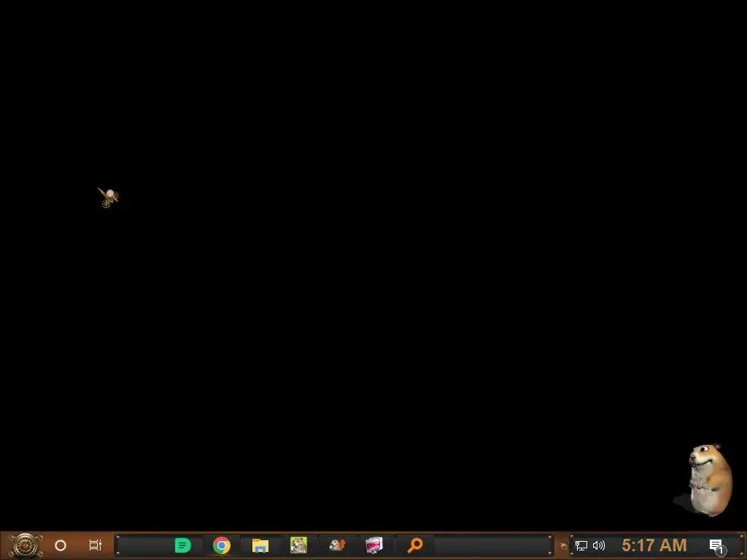Click the volume speaker tray icon
Viewport: 747px width, 560px height.
(599, 545)
